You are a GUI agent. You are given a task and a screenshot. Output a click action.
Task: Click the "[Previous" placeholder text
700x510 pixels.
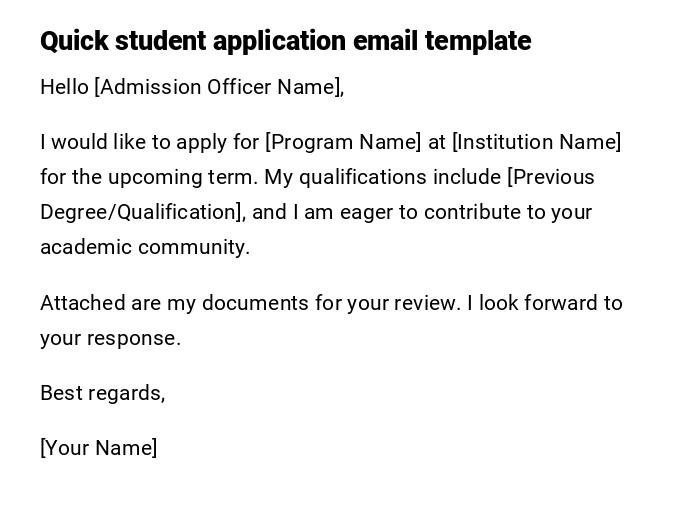[x=551, y=177]
